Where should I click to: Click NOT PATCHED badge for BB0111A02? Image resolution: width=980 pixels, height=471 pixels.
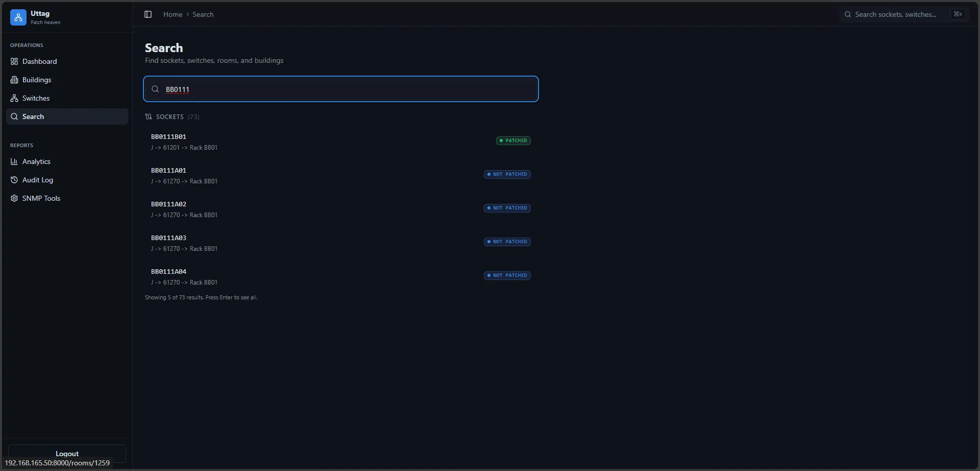coord(507,208)
